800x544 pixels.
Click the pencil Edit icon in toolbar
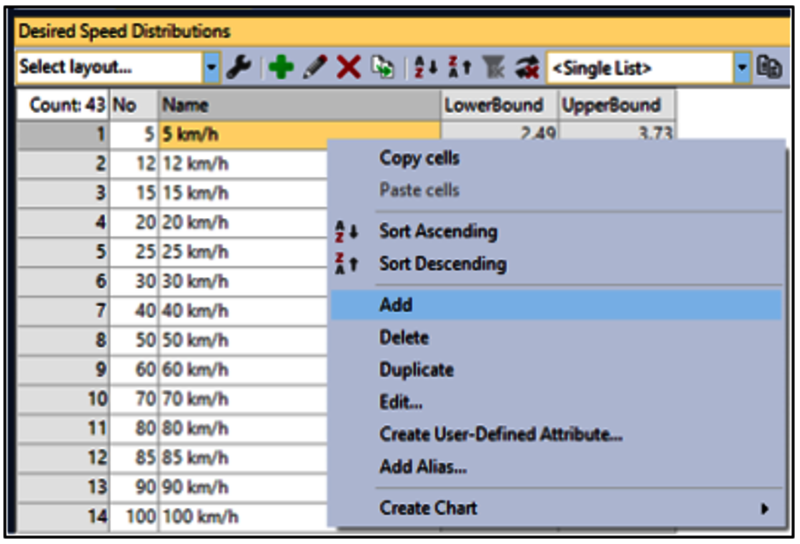pos(314,68)
